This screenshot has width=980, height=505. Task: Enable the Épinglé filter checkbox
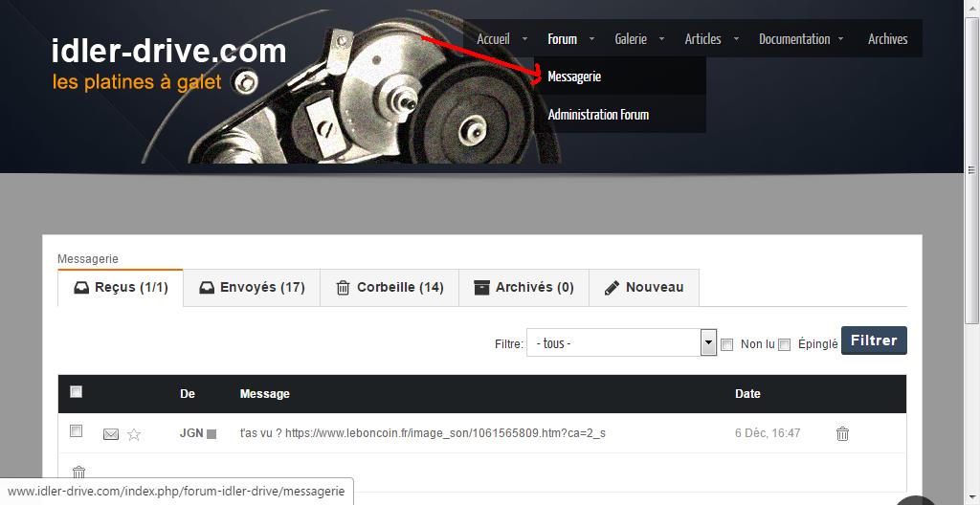[x=784, y=344]
